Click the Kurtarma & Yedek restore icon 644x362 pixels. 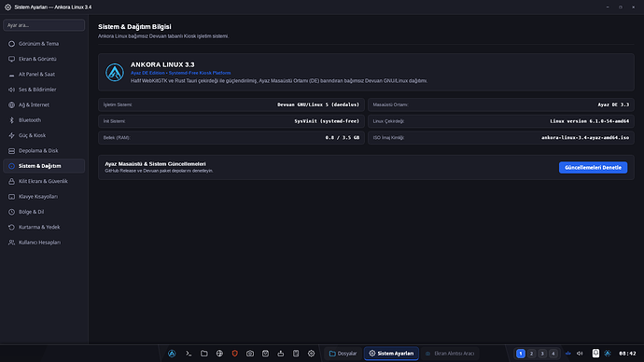[x=11, y=227]
